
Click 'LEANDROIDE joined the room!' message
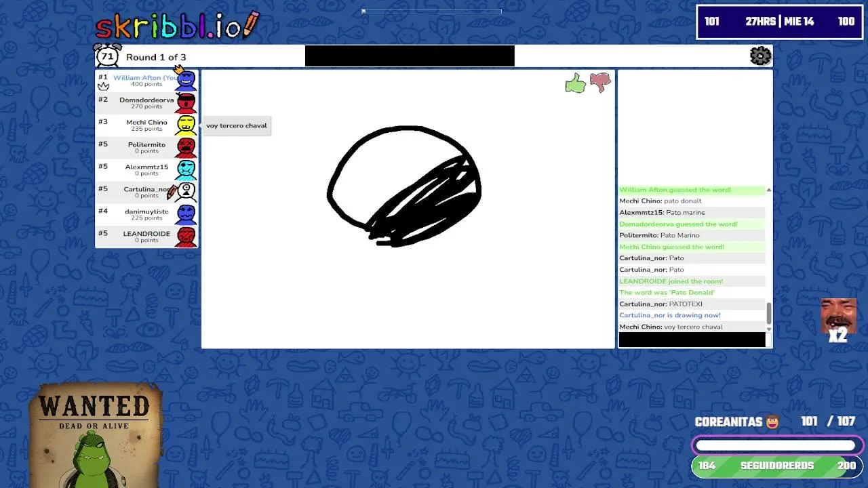coord(671,281)
